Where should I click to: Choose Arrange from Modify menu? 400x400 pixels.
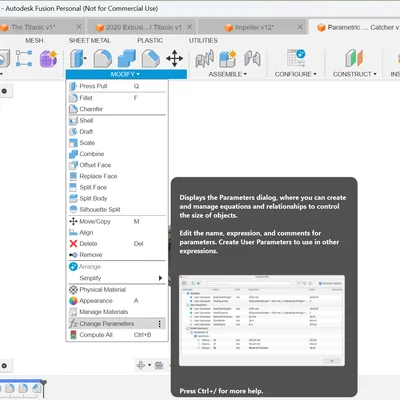[117, 267]
